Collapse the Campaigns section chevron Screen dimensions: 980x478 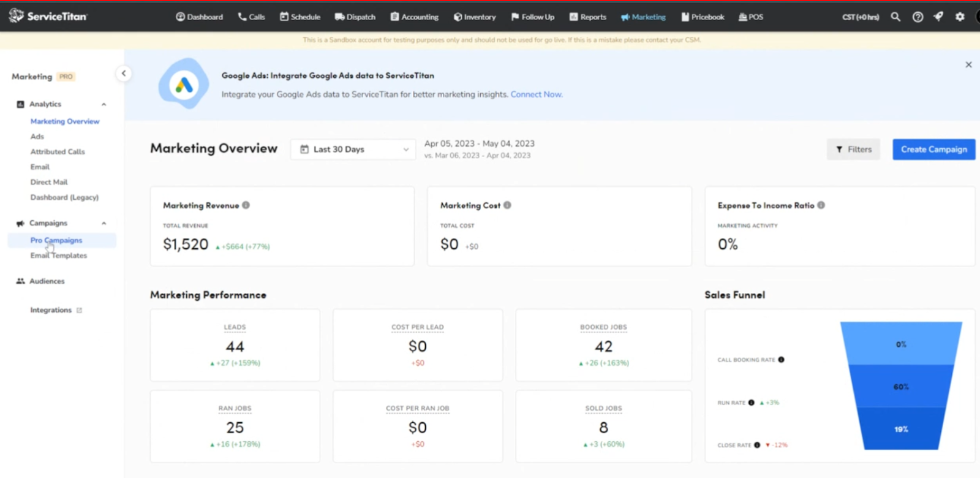click(x=104, y=223)
